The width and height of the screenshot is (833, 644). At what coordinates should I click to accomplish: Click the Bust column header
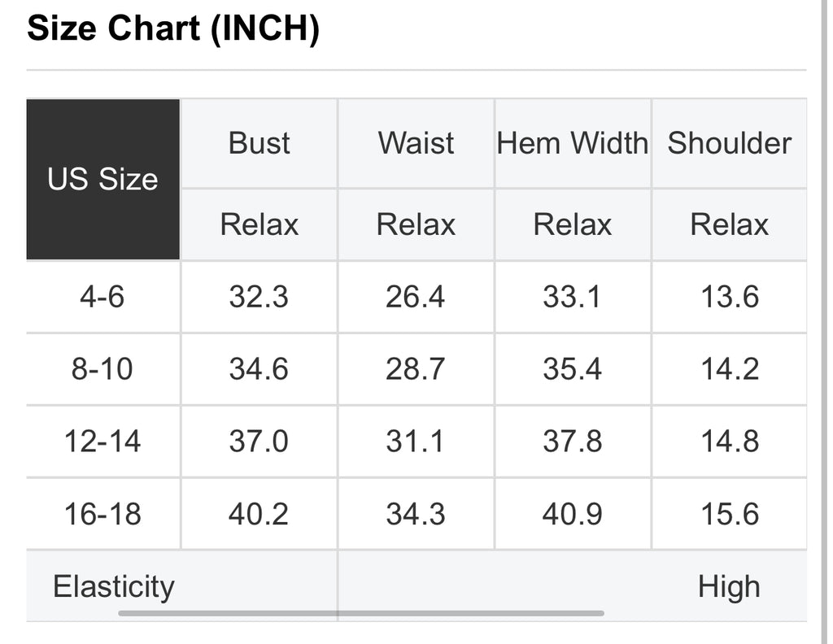pyautogui.click(x=259, y=143)
